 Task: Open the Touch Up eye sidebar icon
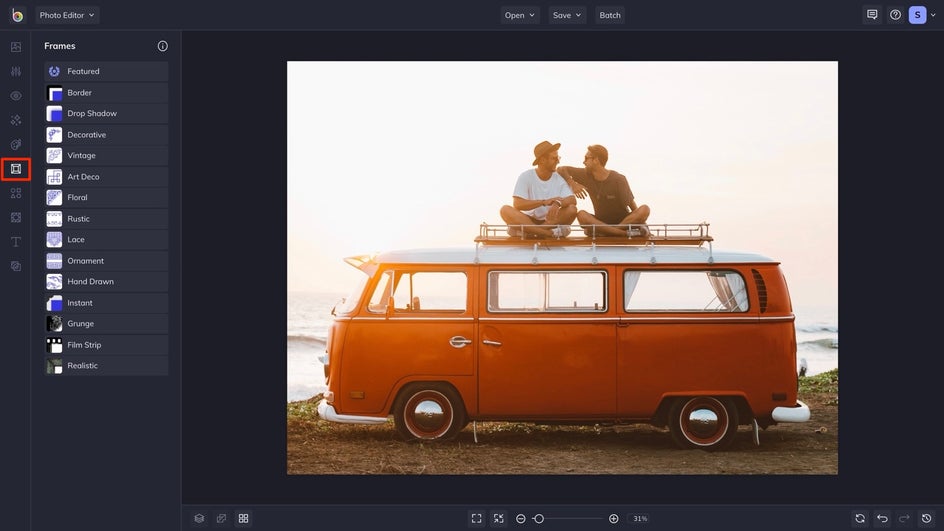(x=16, y=96)
